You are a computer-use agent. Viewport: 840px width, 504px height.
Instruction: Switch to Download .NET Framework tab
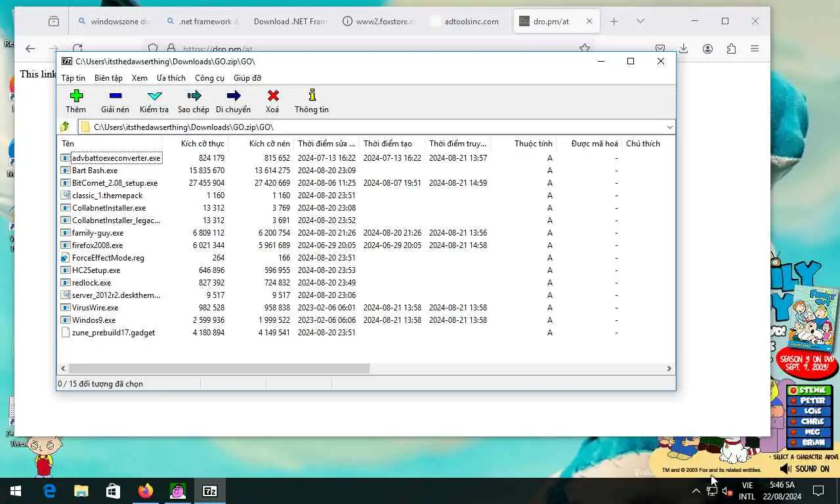tap(290, 21)
